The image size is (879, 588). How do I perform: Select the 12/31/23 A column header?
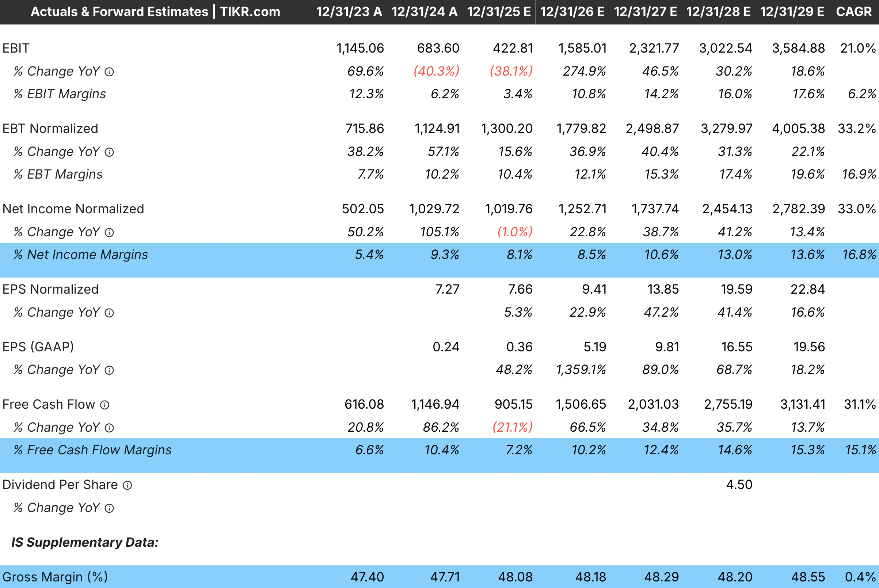(349, 12)
